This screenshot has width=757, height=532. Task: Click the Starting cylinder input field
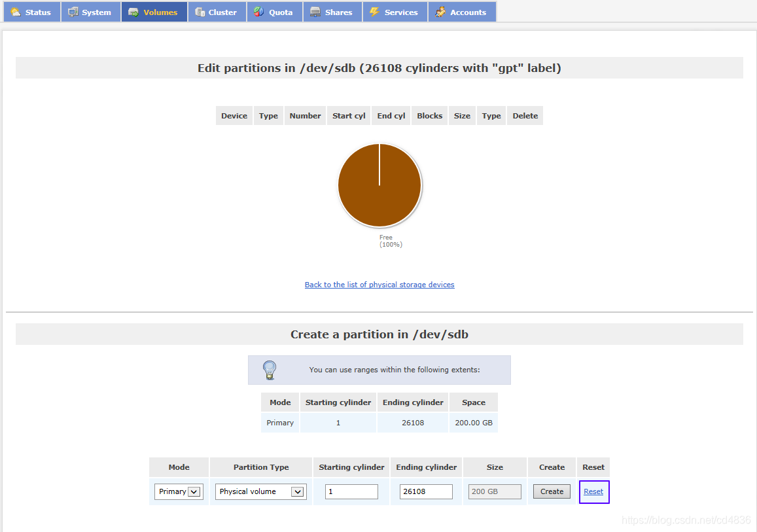coord(351,491)
